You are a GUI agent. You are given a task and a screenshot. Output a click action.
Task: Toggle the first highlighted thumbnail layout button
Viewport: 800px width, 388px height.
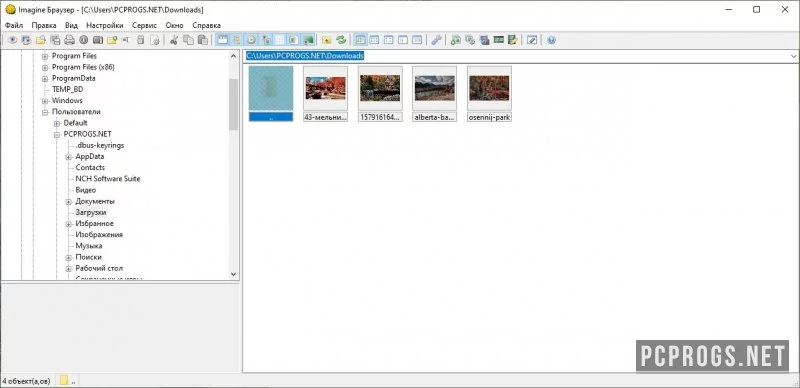pyautogui.click(x=360, y=40)
